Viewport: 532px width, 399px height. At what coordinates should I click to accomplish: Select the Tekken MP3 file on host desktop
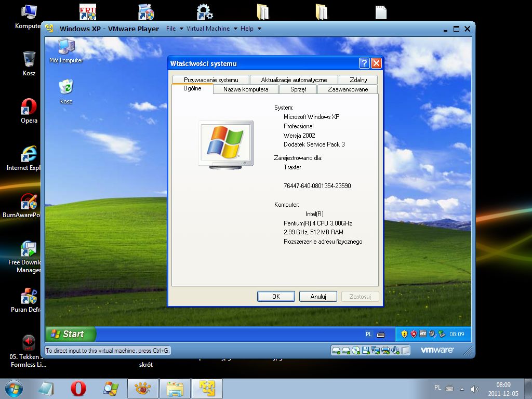28,352
